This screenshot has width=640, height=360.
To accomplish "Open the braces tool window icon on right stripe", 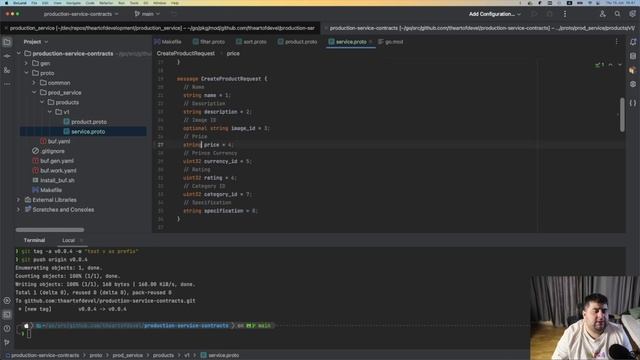I will coord(633,103).
